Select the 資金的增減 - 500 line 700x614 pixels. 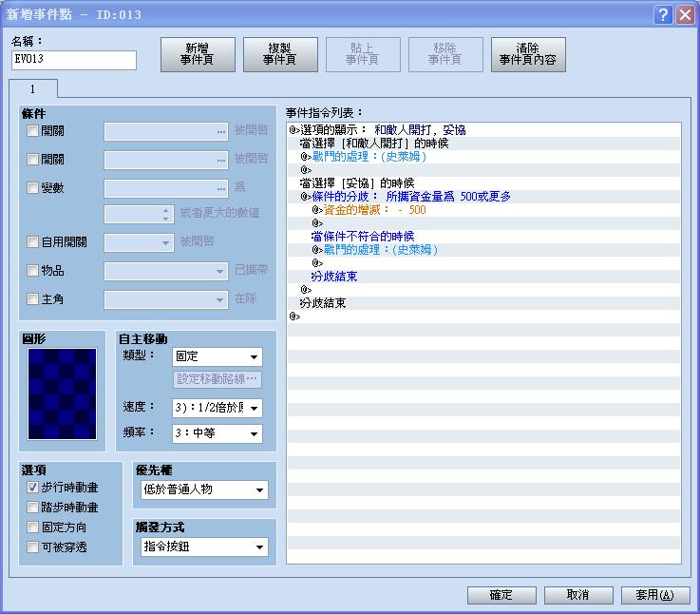tap(484, 210)
